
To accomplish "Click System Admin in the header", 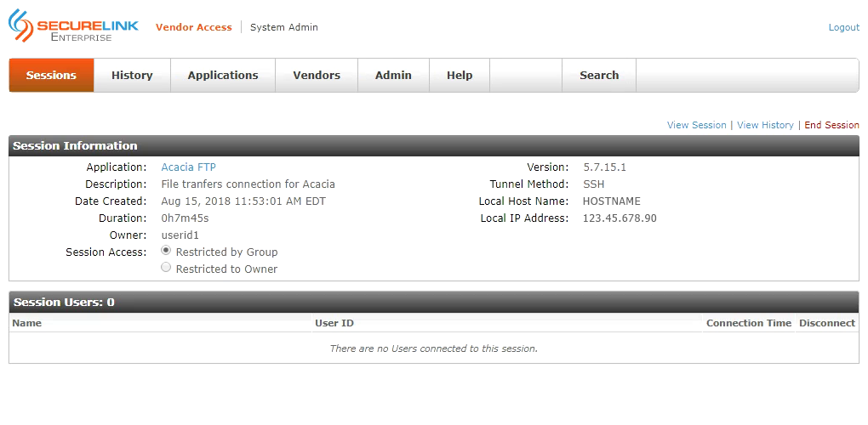I will tap(284, 27).
